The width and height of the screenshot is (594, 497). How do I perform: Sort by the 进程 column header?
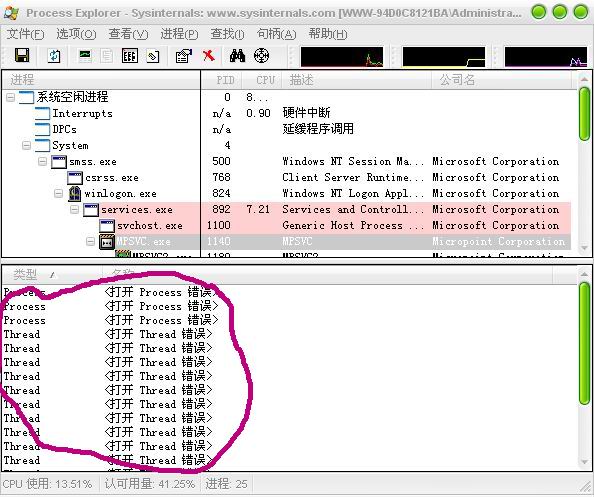click(x=101, y=80)
